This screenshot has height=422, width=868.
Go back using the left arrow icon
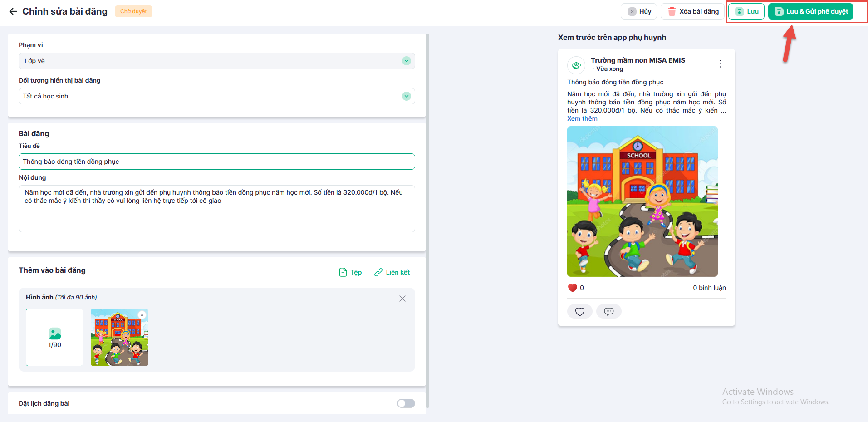pos(13,11)
